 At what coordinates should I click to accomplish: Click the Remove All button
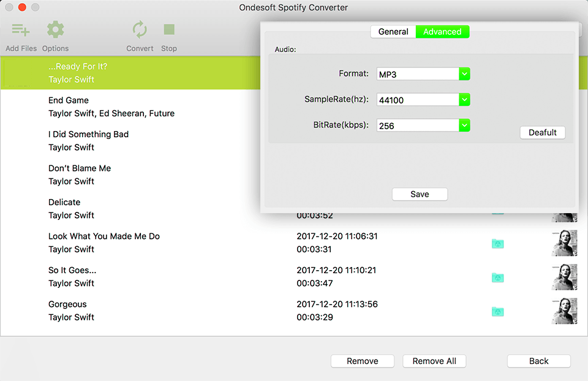click(434, 361)
